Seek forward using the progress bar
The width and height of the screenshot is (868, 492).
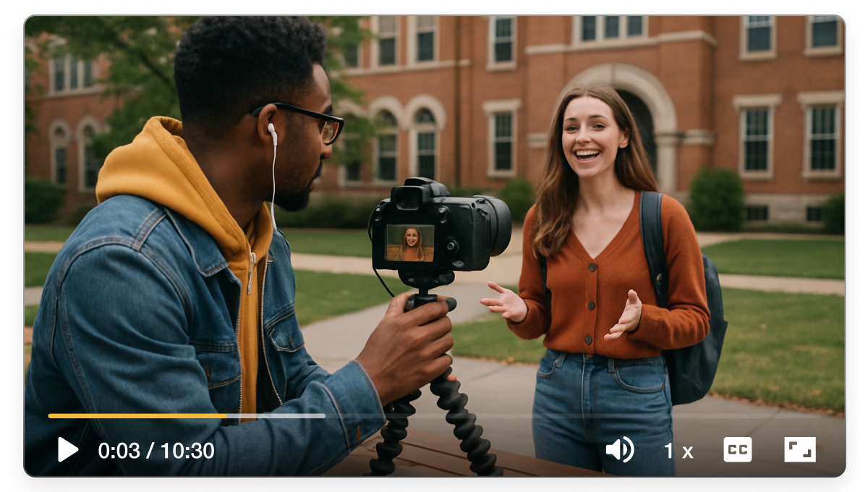pyautogui.click(x=275, y=416)
